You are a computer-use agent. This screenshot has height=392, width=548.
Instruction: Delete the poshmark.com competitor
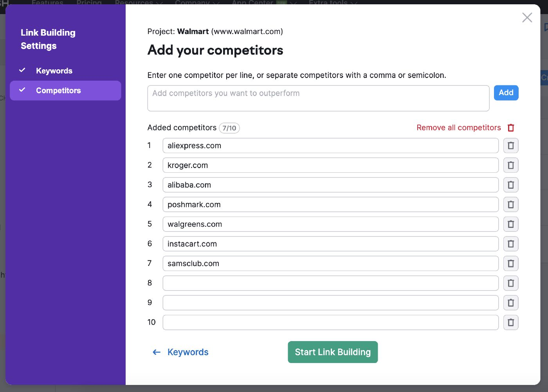coord(511,204)
